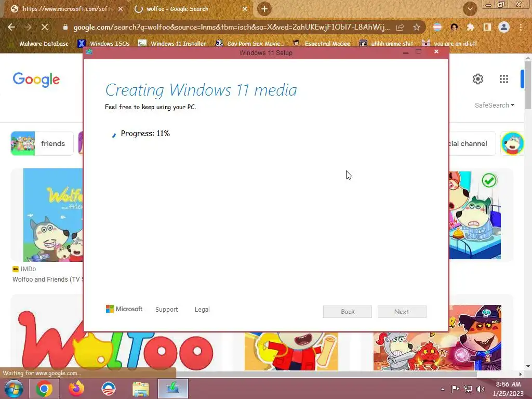Image resolution: width=532 pixels, height=399 pixels.
Task: Open Wolfoo and Friends IMDb image result
Action: [52, 215]
